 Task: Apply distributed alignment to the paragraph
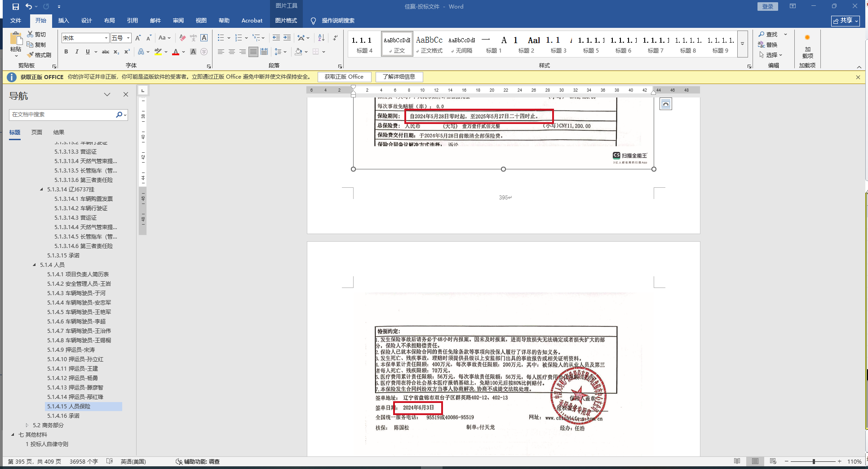pos(264,52)
